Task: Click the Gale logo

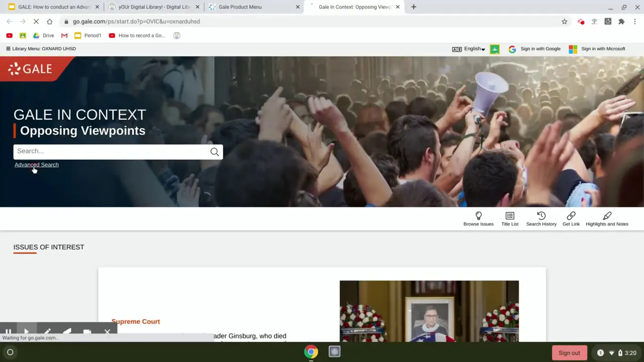Action: 30,69
